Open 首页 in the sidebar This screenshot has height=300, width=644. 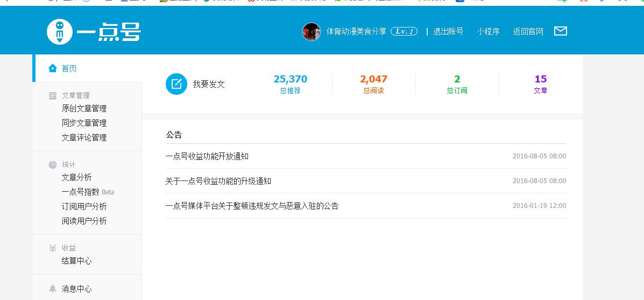[69, 68]
